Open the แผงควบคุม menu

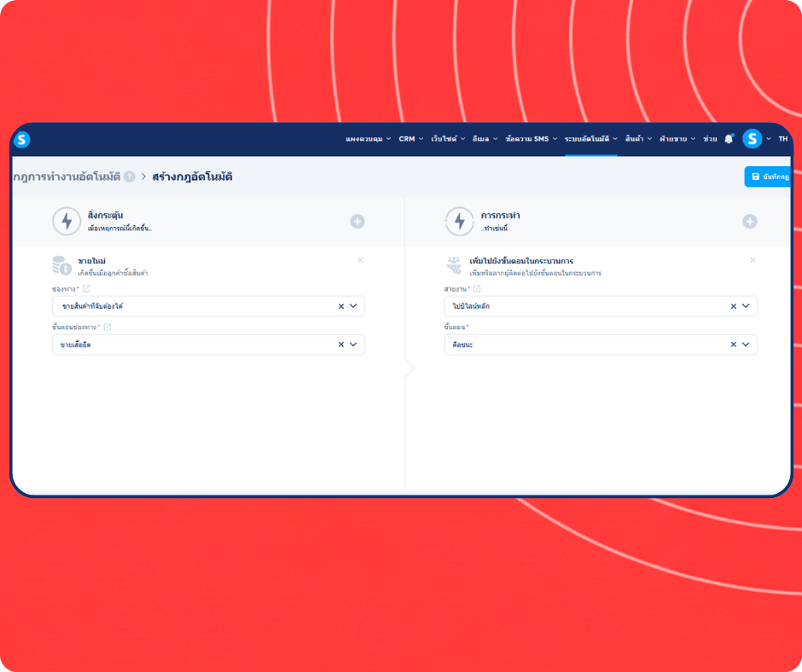(x=368, y=139)
